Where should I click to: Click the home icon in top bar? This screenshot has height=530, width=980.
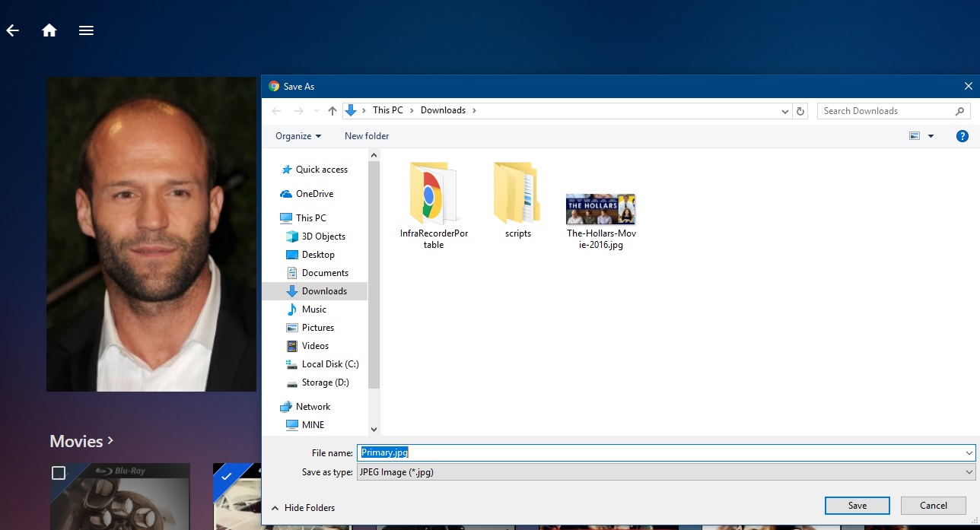click(x=49, y=30)
